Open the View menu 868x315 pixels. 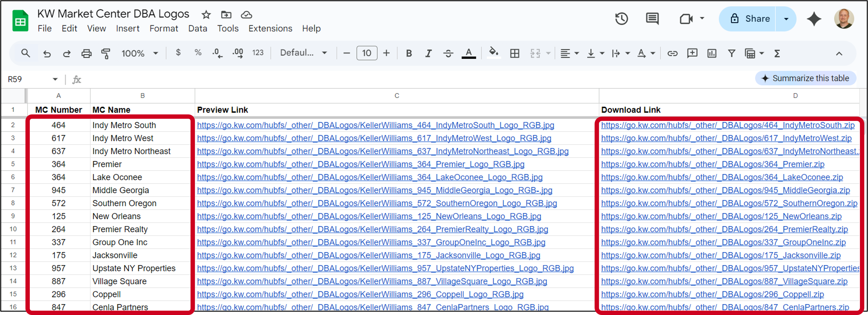(x=97, y=29)
